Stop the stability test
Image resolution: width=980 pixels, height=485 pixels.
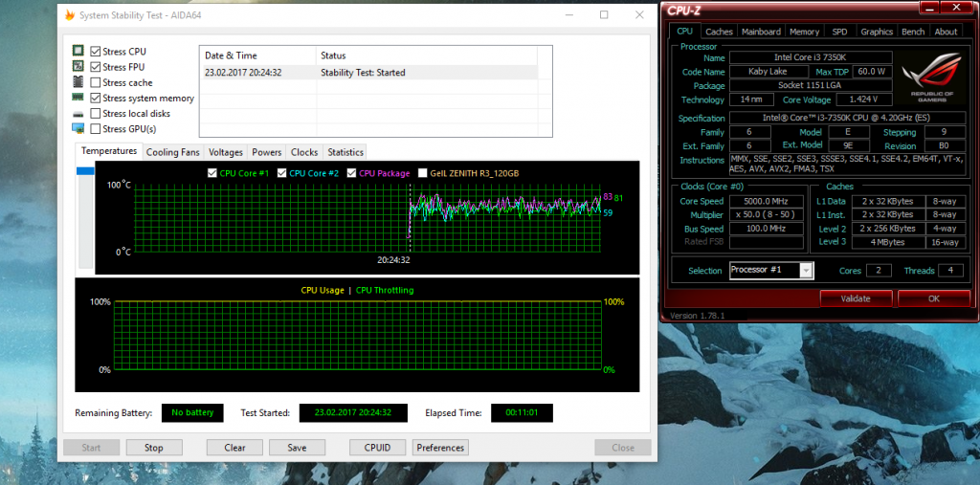pyautogui.click(x=154, y=448)
